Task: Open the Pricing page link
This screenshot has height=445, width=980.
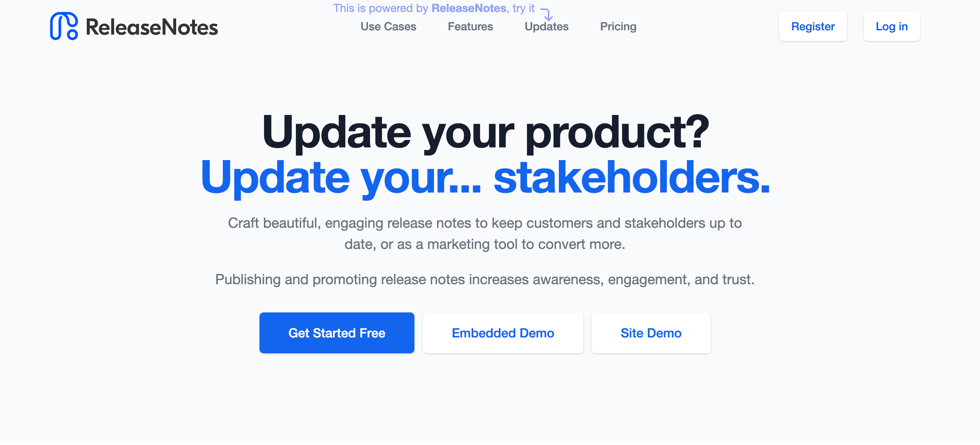Action: pyautogui.click(x=618, y=26)
